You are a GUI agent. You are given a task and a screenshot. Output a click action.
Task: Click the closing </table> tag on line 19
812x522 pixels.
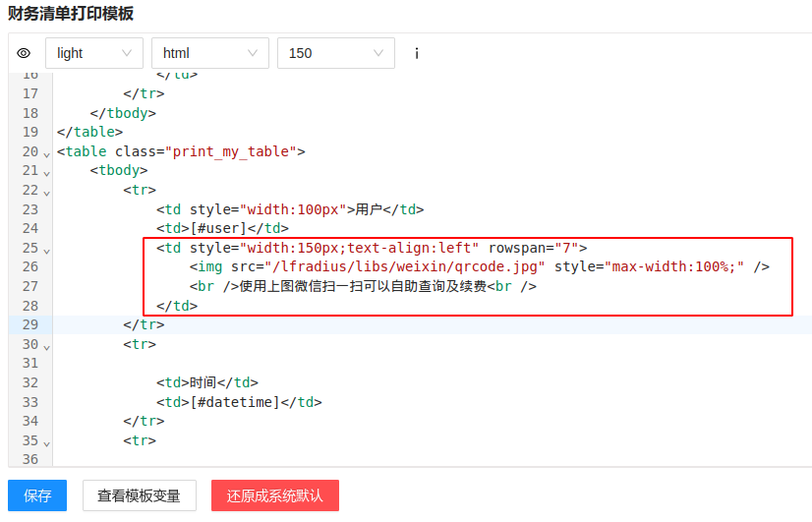tap(89, 132)
